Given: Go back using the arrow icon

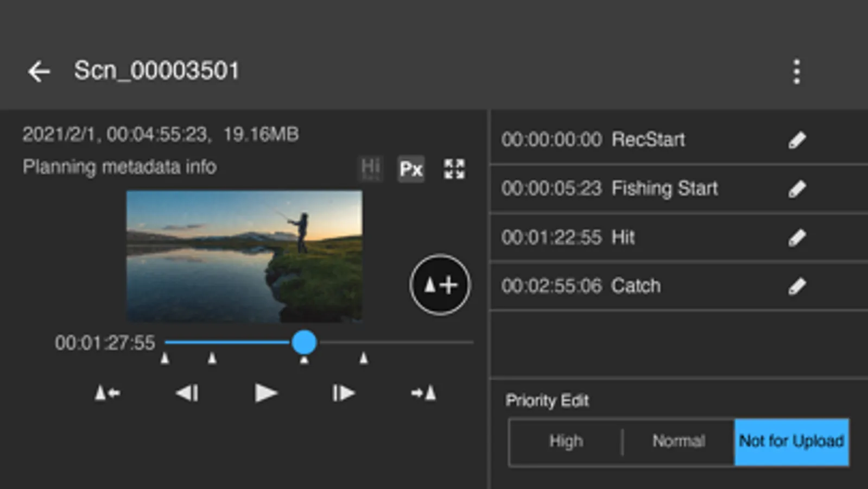Looking at the screenshot, I should tap(39, 71).
